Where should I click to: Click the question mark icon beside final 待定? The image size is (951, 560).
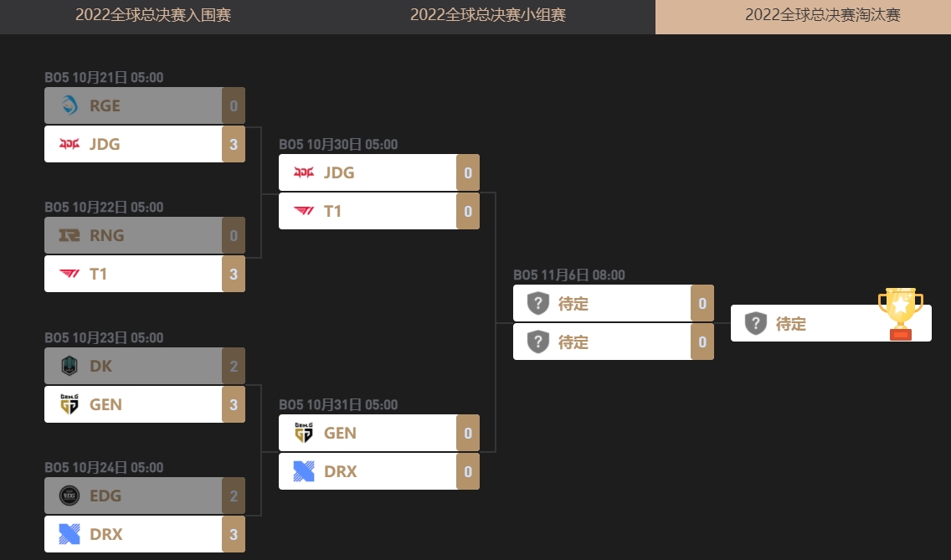tap(756, 324)
